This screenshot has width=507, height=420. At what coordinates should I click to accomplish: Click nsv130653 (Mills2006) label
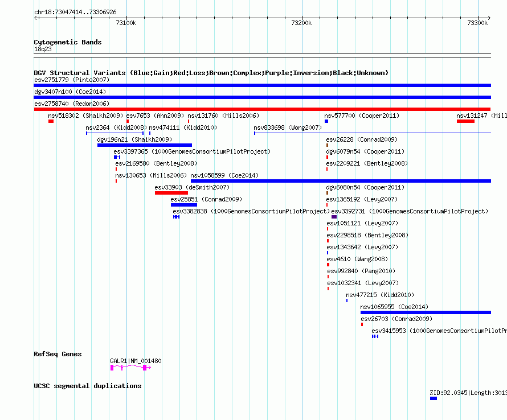151,175
